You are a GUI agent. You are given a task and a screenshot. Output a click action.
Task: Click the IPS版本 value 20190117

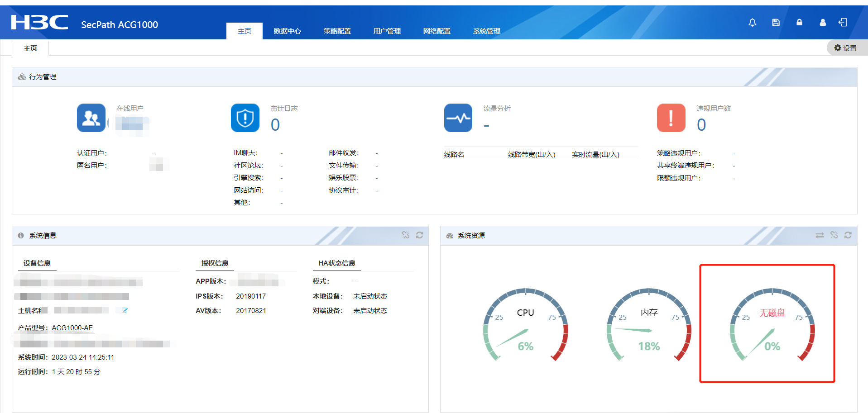(251, 296)
